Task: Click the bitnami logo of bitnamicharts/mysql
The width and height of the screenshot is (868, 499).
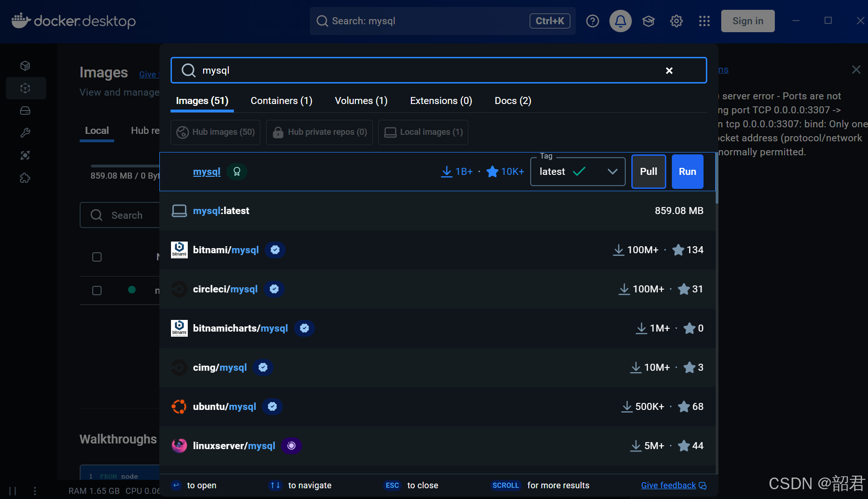Action: click(x=179, y=328)
